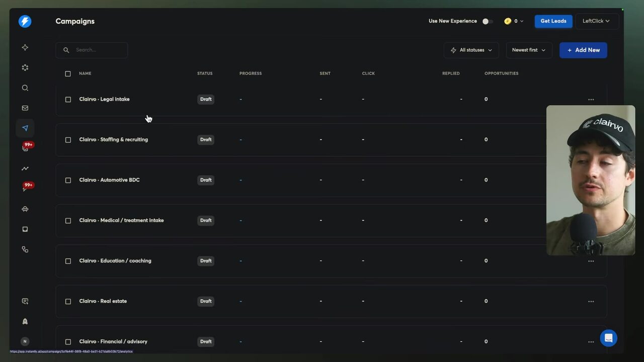Open the blue support chat widget
This screenshot has width=644, height=362.
[608, 338]
